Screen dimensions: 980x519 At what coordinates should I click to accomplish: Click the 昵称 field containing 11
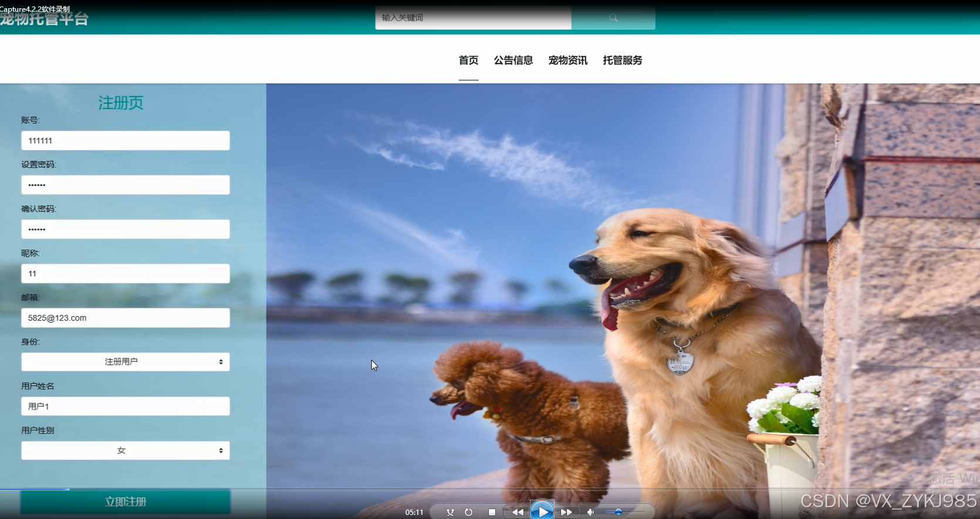126,273
